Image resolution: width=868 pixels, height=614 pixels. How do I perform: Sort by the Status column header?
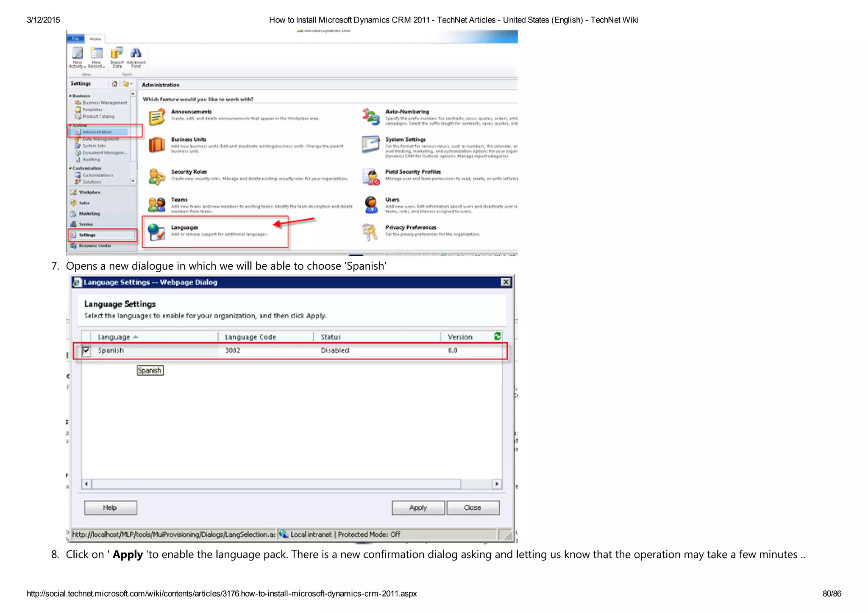[331, 337]
